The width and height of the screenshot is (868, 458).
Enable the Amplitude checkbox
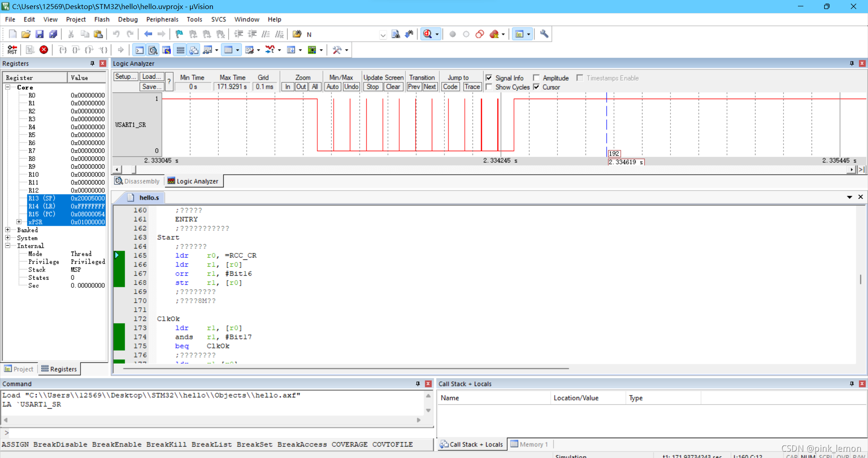tap(536, 78)
